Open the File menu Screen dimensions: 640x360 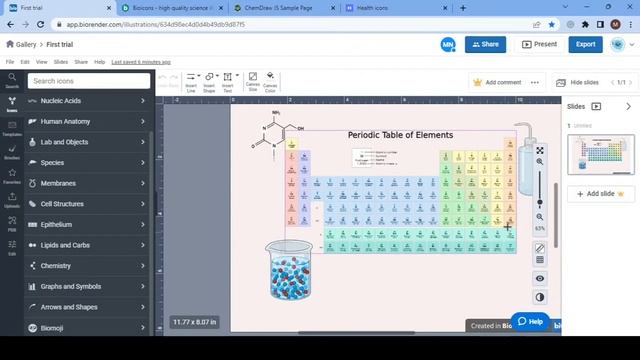point(10,62)
